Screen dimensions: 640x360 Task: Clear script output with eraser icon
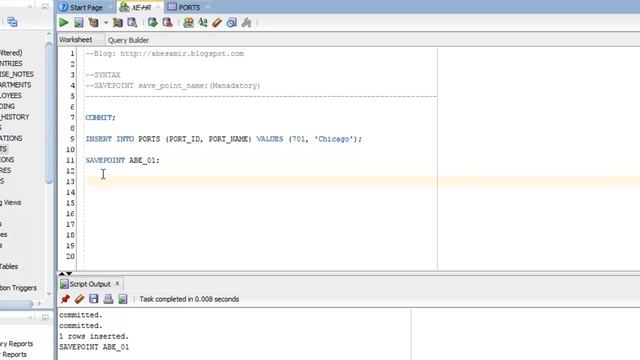[79, 299]
